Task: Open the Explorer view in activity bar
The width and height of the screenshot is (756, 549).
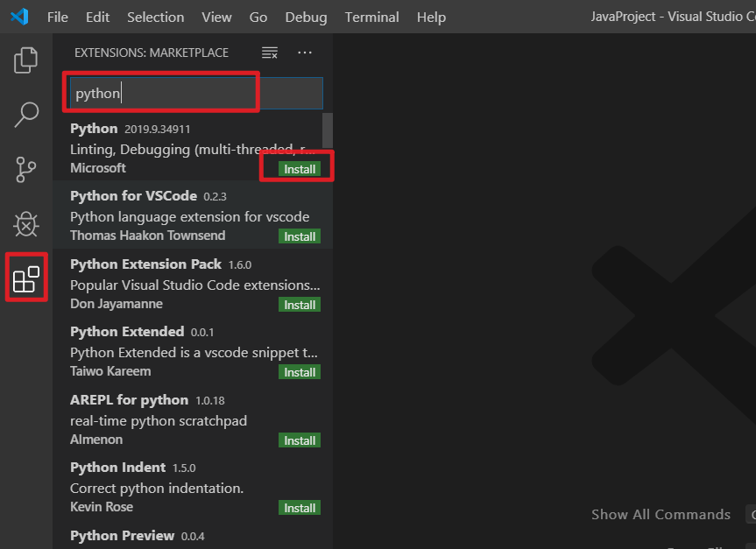Action: (x=26, y=60)
